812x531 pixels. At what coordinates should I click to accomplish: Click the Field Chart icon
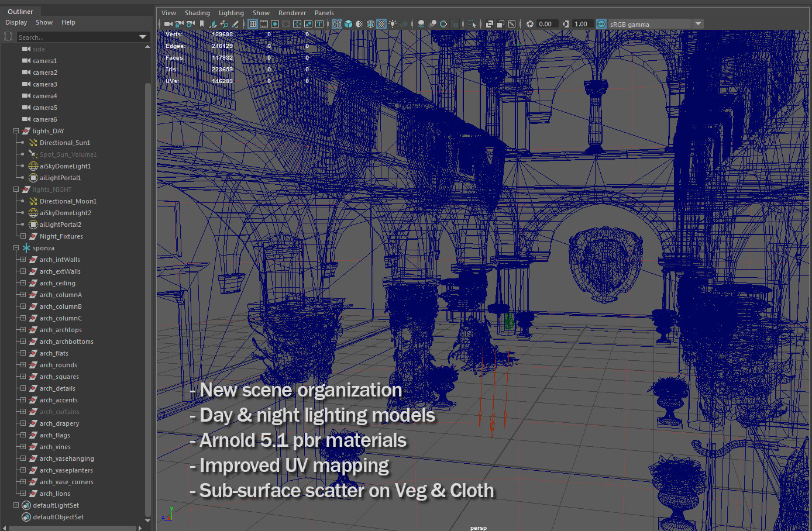coord(297,24)
